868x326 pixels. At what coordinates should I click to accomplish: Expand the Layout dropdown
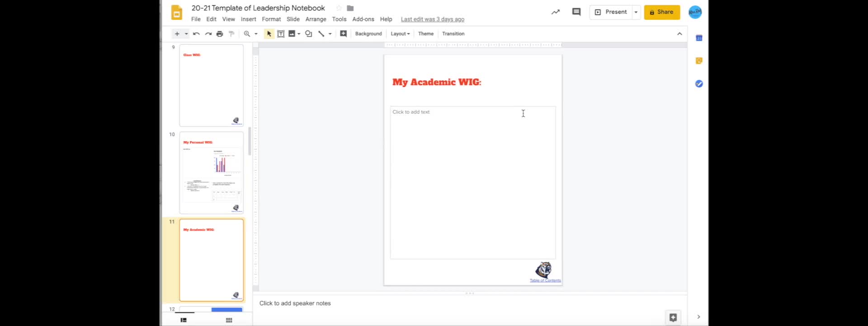(x=400, y=34)
